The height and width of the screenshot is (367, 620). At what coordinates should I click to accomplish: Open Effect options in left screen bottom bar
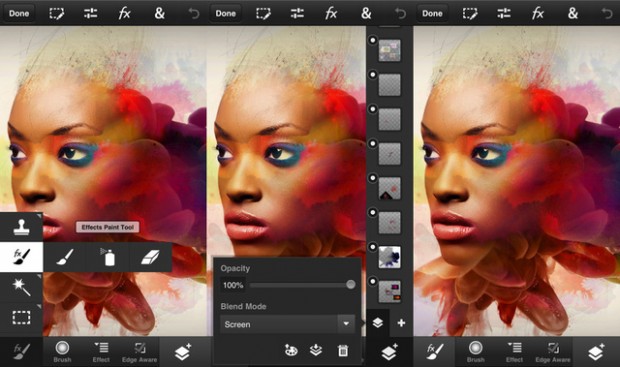point(101,352)
